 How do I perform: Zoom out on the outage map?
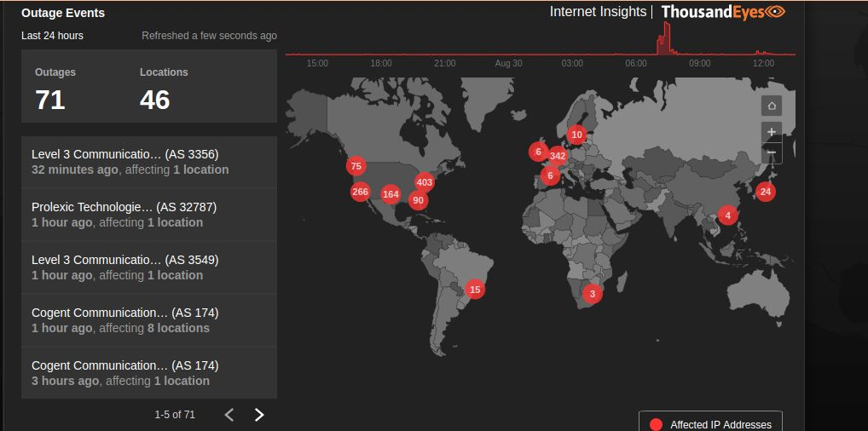772,153
